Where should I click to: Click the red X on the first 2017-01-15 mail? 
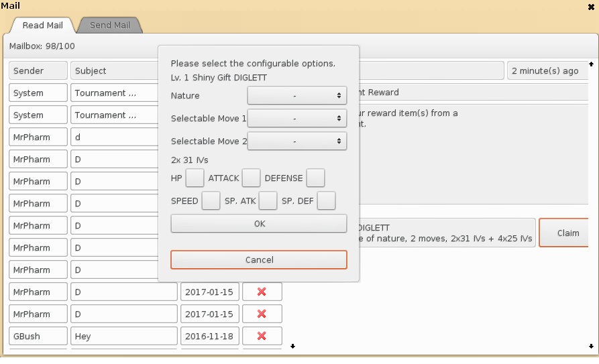(262, 292)
